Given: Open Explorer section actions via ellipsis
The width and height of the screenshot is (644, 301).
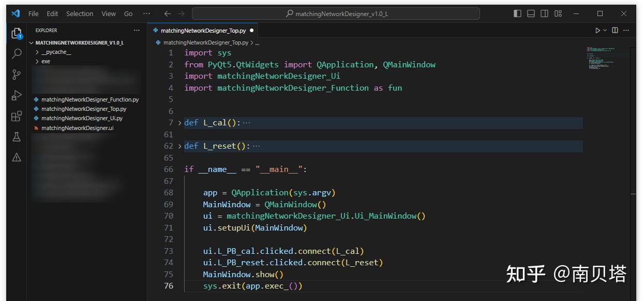Looking at the screenshot, I should click(x=136, y=30).
